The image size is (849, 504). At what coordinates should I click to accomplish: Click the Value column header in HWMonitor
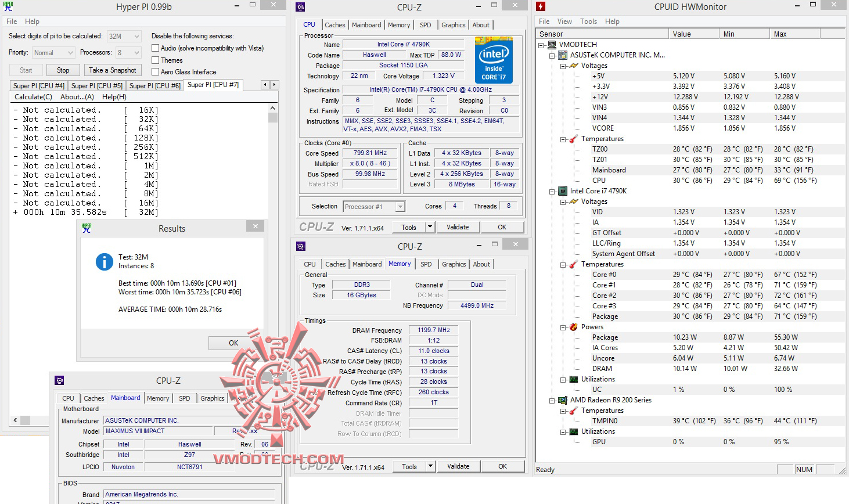pyautogui.click(x=694, y=34)
